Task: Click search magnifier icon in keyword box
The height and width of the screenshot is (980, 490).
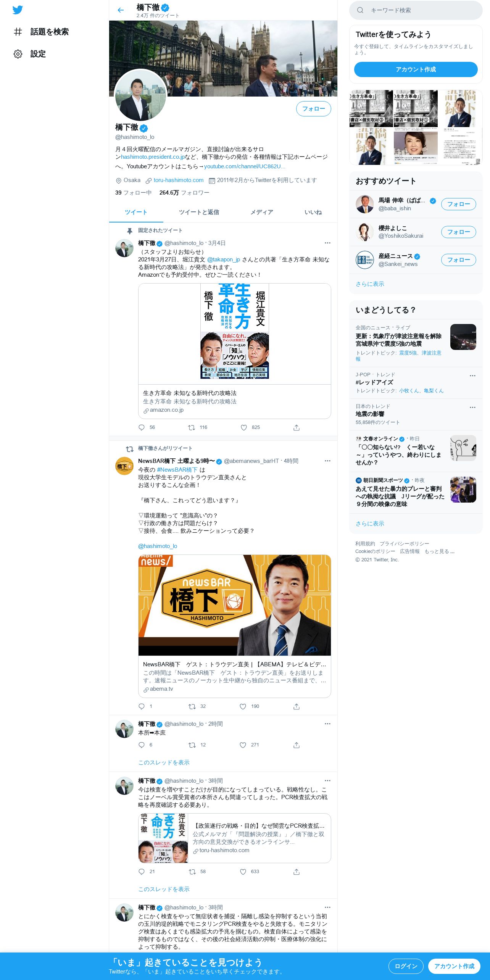Action: coord(360,10)
